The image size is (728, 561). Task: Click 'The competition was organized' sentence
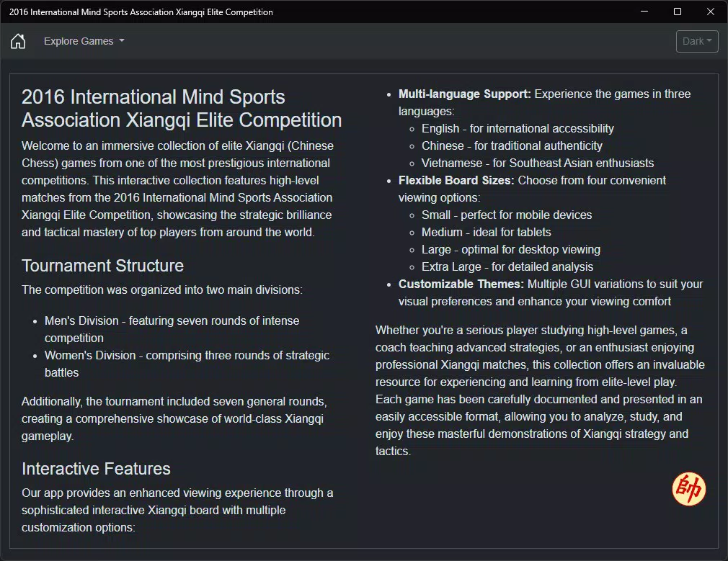(x=162, y=290)
